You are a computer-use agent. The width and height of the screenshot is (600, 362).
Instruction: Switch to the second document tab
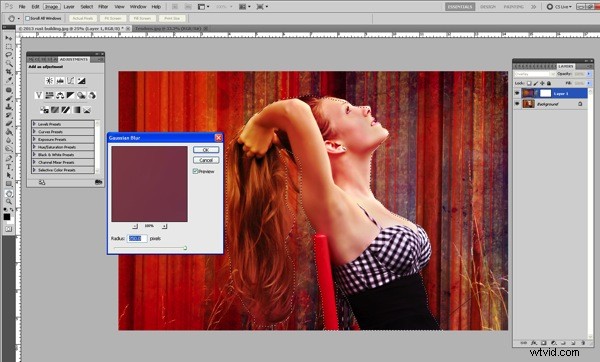(171, 28)
